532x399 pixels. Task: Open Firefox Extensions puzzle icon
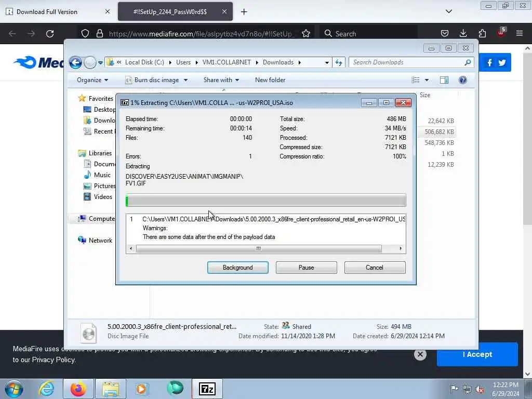[482, 34]
